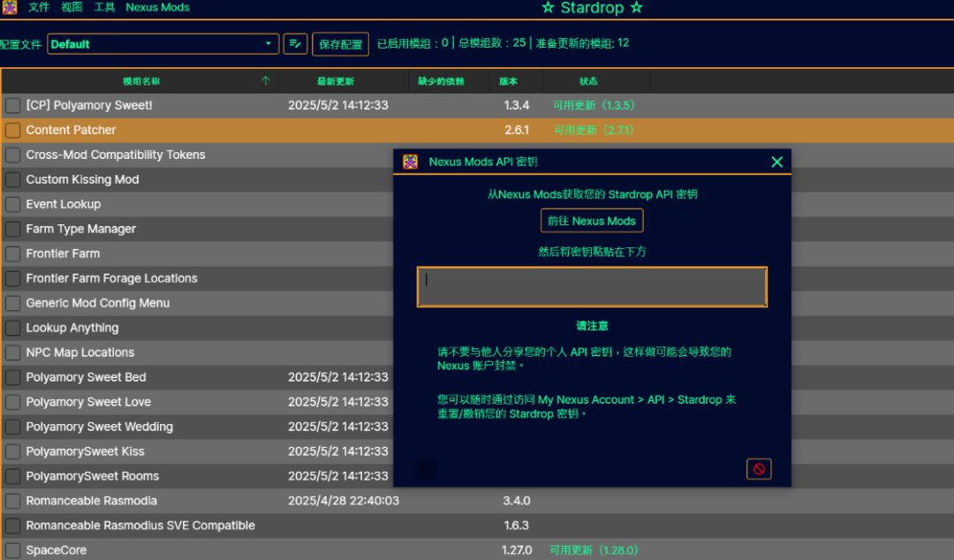The height and width of the screenshot is (560, 954).
Task: Click 可用更新 (2.7.1) status for Content Patcher
Action: (x=594, y=130)
